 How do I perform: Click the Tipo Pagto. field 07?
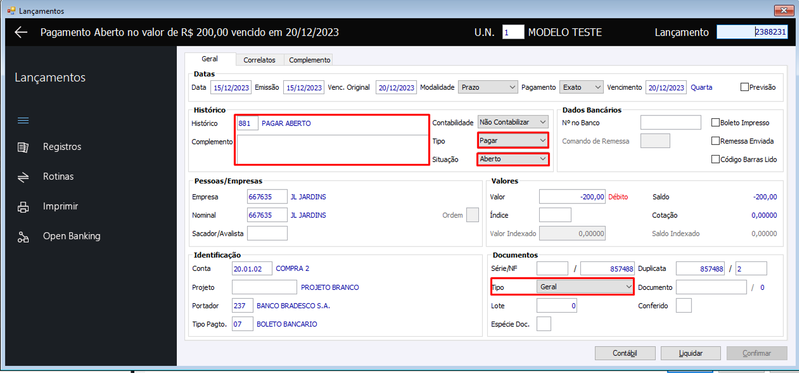tap(243, 324)
